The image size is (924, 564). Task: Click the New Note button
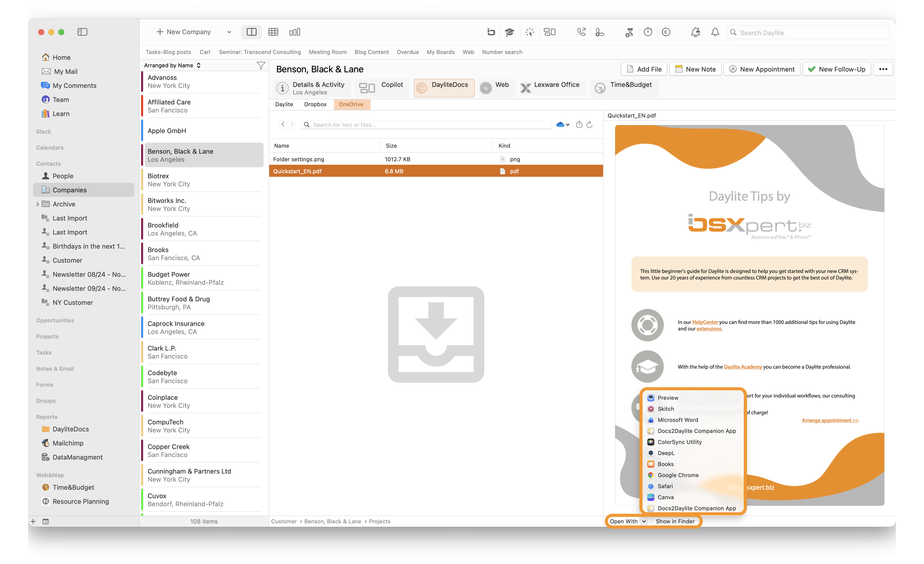(695, 69)
